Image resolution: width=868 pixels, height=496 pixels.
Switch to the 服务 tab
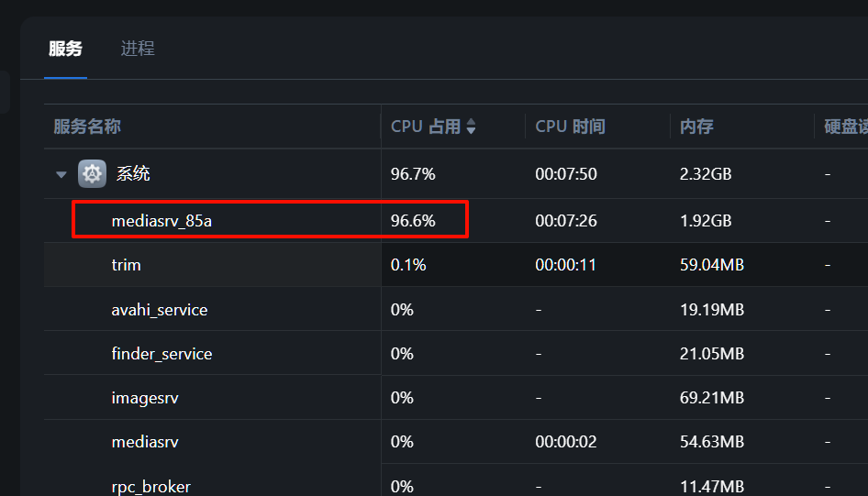[x=65, y=50]
